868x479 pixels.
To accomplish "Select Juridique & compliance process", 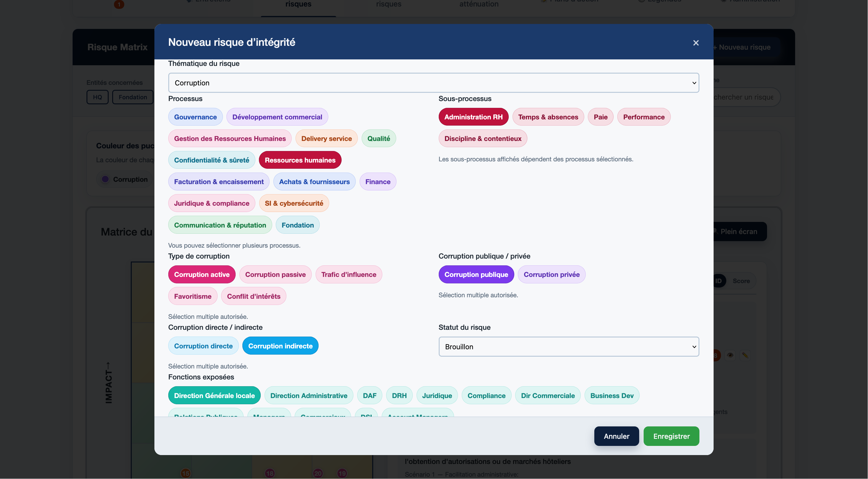I will [x=212, y=203].
